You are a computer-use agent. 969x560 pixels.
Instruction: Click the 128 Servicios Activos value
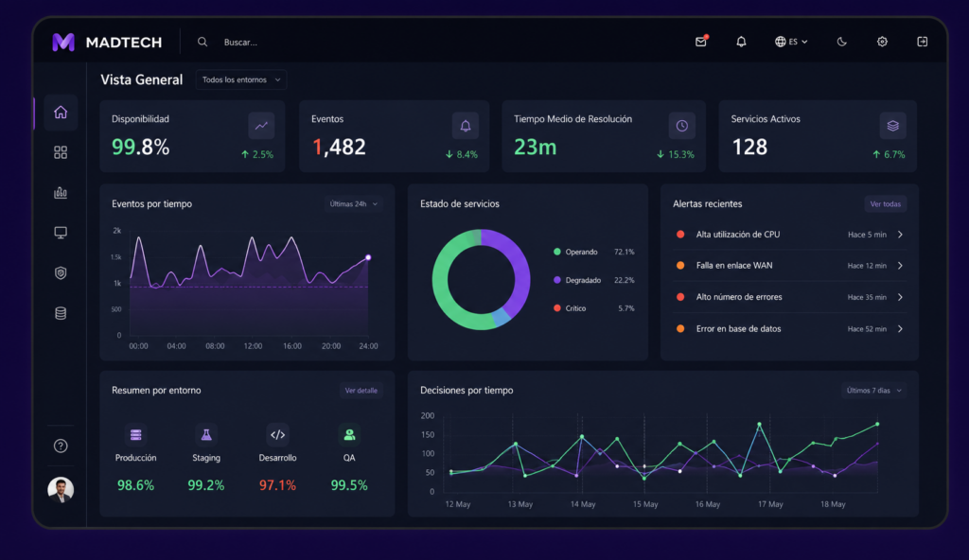(749, 148)
